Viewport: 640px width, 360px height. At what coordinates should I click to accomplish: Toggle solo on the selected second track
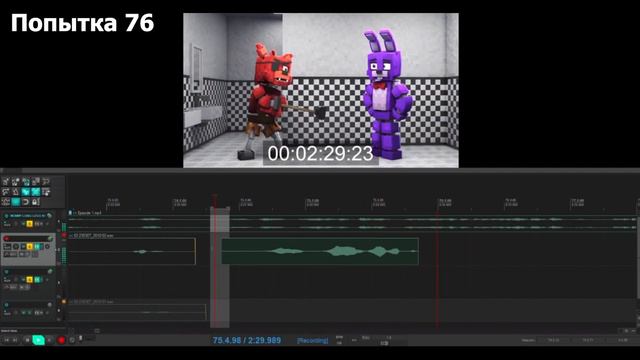(29, 247)
